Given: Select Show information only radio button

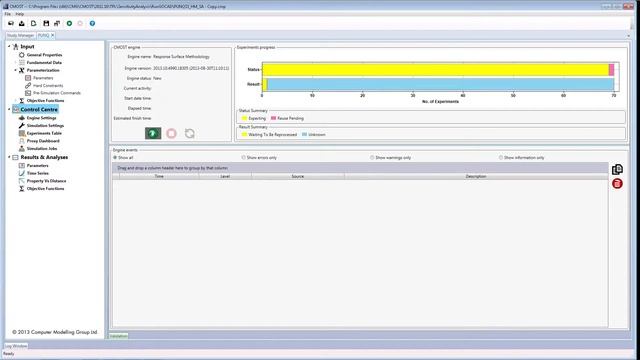Looking at the screenshot, I should 500,158.
